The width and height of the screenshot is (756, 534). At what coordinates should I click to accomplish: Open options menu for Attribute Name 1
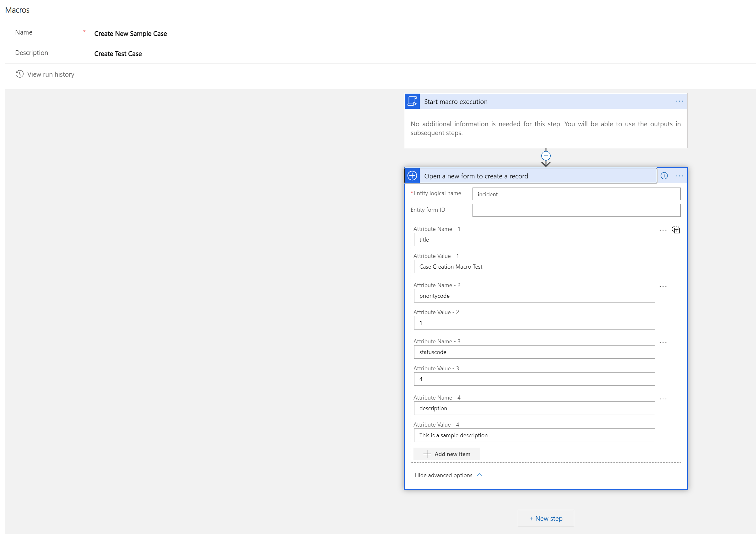[x=663, y=230]
